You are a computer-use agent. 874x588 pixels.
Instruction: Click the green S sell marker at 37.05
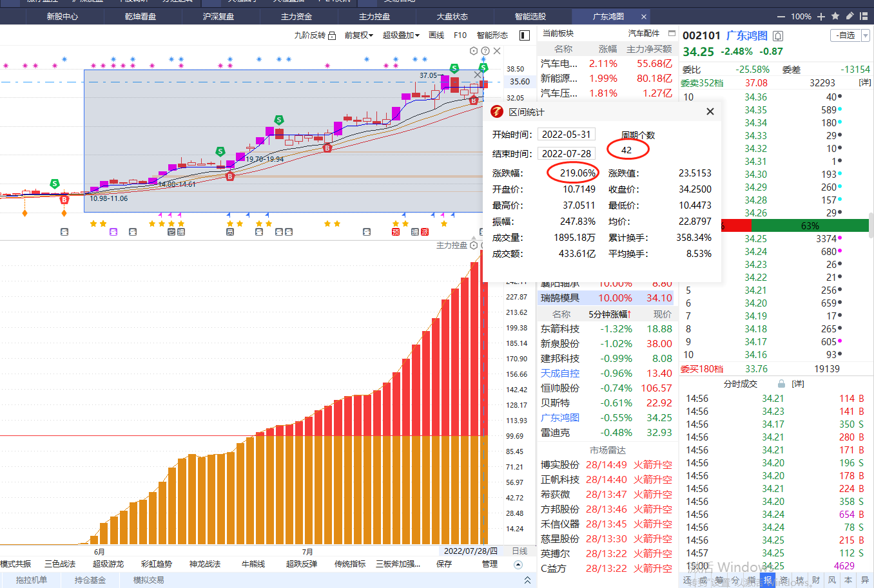[454, 68]
